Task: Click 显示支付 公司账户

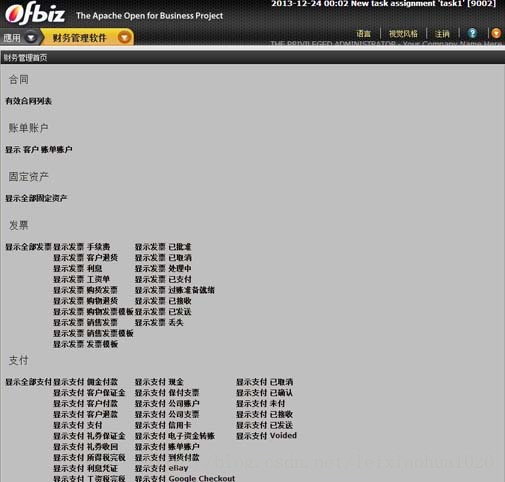Action: pos(167,403)
